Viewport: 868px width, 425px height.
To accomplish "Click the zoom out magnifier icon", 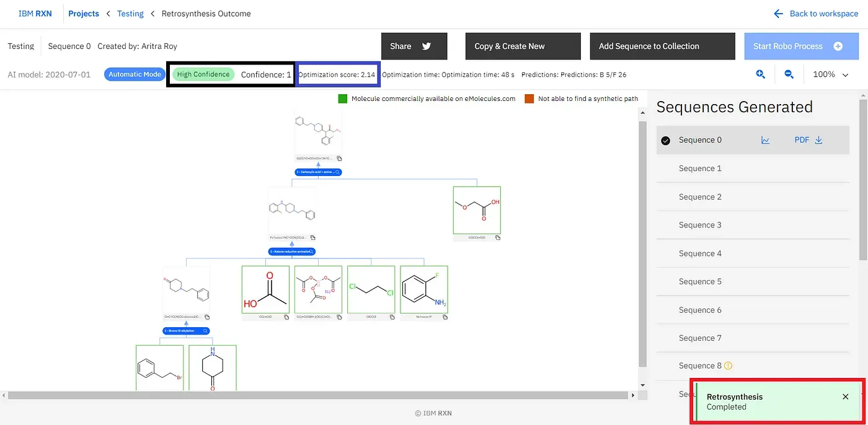I will tap(789, 74).
